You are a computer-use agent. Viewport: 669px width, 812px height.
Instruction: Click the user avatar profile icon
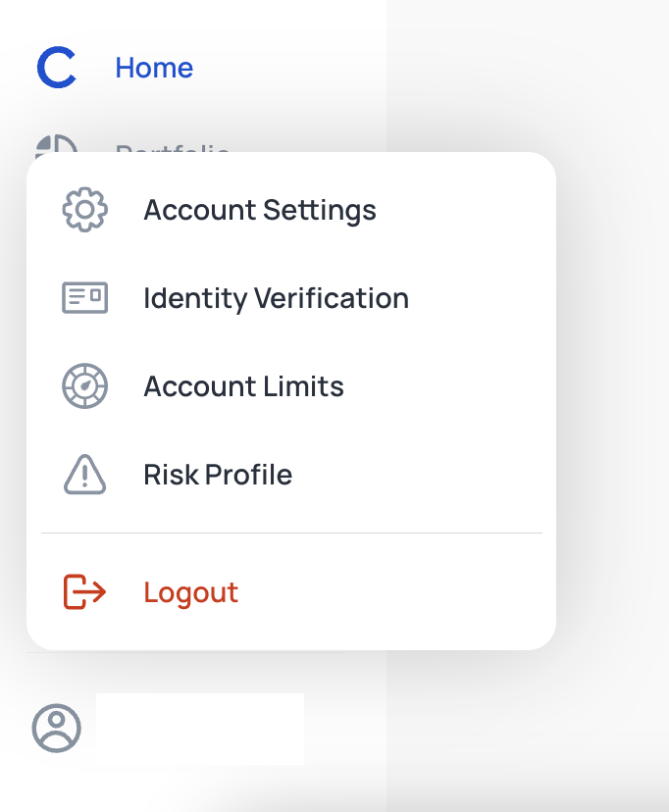click(57, 728)
